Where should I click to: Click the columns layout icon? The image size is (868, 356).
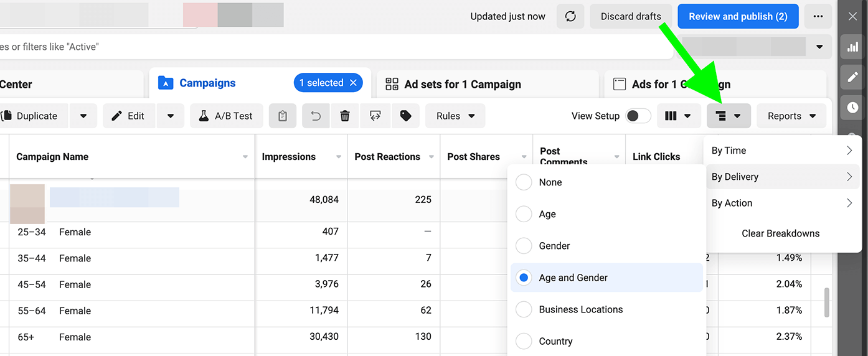[678, 116]
